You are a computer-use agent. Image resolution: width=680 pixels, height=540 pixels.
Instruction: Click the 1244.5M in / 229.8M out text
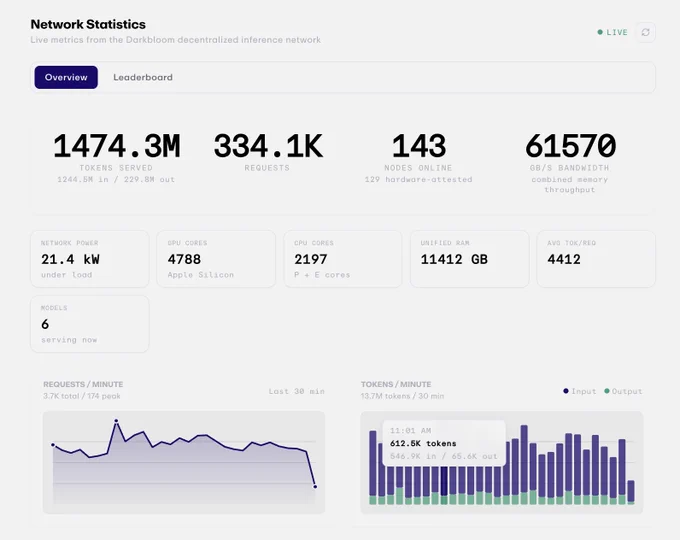[116, 180]
